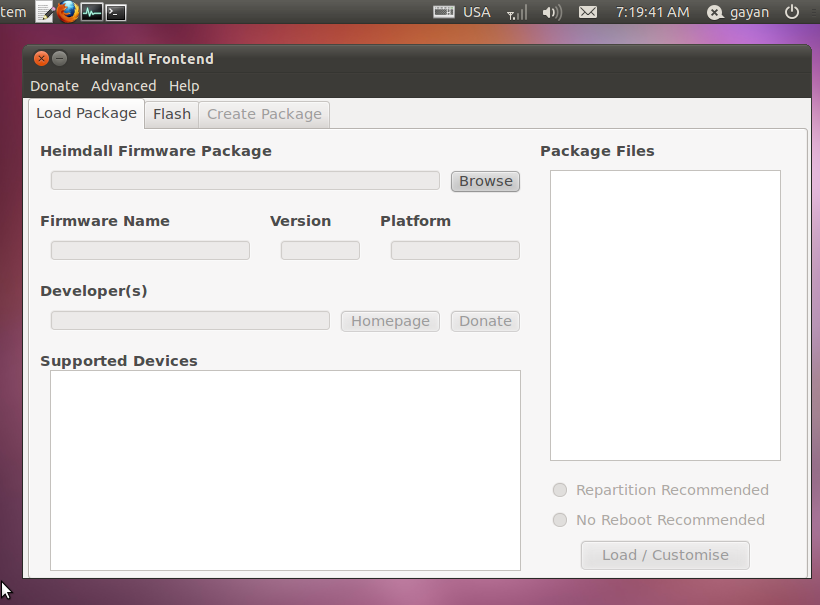This screenshot has height=605, width=820.
Task: Open the system monitor panel icon
Action: point(92,12)
